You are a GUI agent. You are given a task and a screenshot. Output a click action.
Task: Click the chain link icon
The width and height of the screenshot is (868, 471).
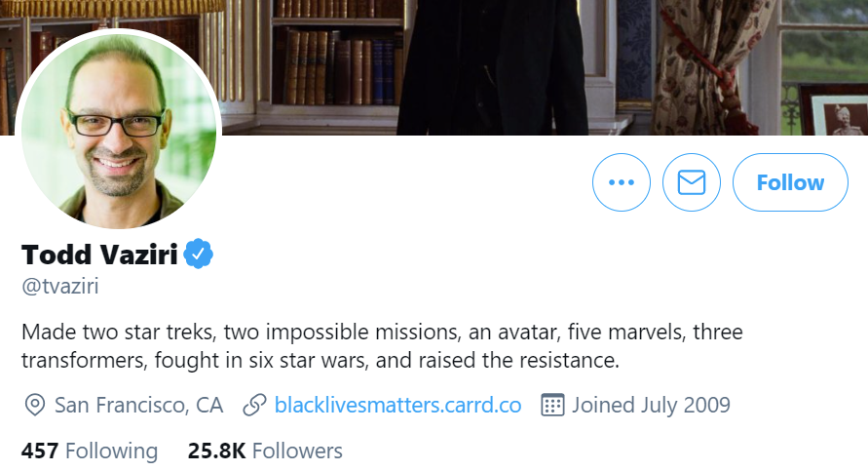255,405
